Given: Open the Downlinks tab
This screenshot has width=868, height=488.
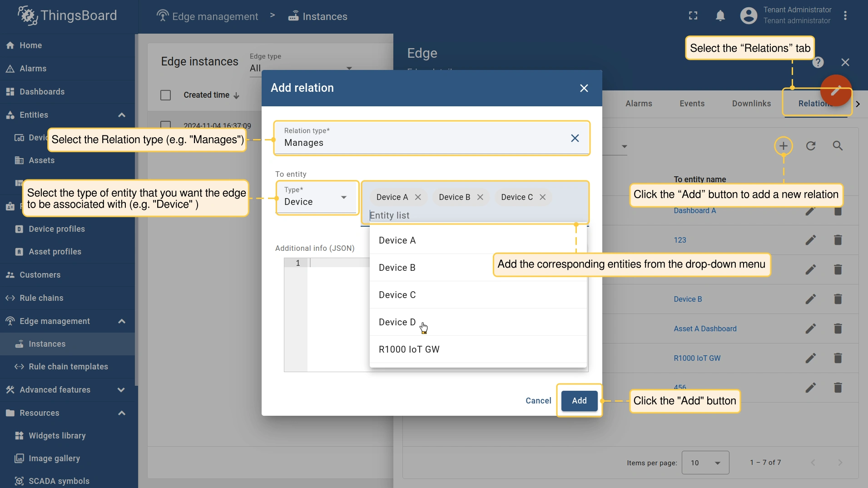Looking at the screenshot, I should (751, 104).
